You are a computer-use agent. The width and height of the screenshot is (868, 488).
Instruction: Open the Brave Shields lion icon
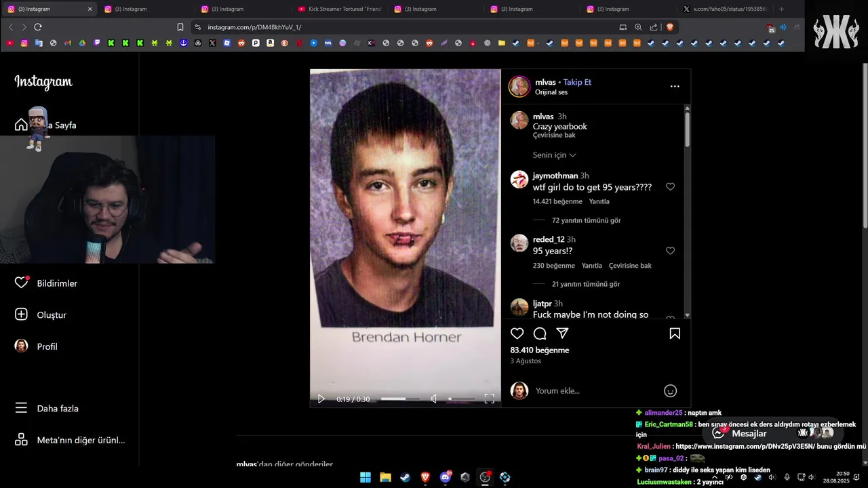(670, 27)
